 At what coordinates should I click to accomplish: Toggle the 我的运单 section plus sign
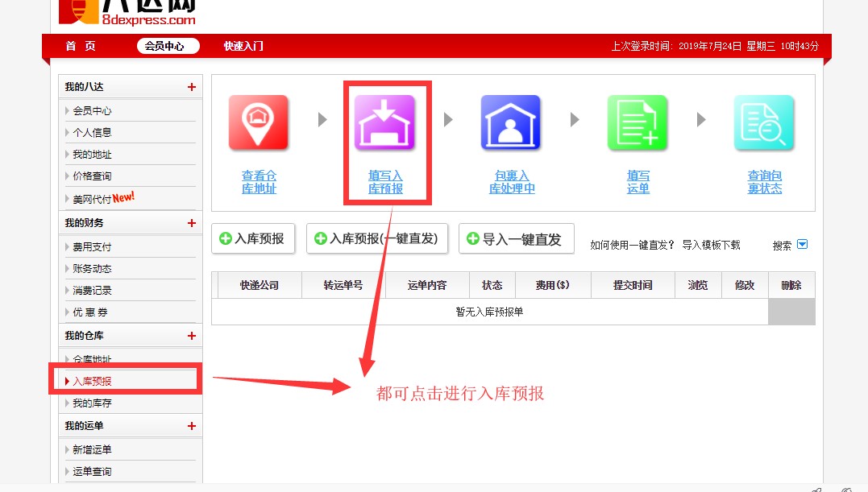tap(192, 426)
